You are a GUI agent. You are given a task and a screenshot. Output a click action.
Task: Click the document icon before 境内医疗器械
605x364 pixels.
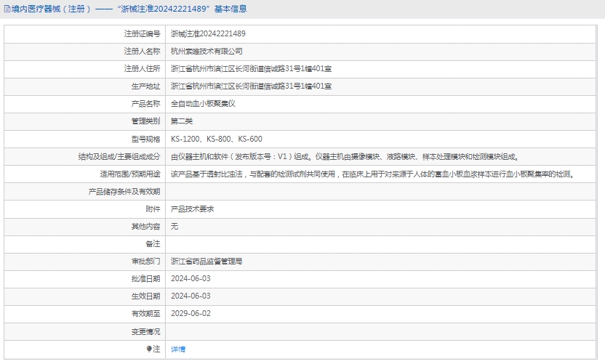point(7,9)
